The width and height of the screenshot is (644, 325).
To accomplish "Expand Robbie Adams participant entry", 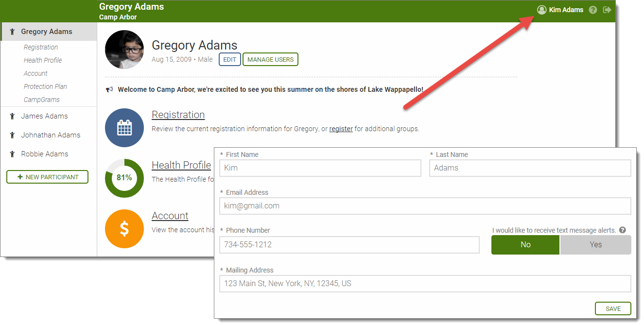I will click(x=44, y=154).
